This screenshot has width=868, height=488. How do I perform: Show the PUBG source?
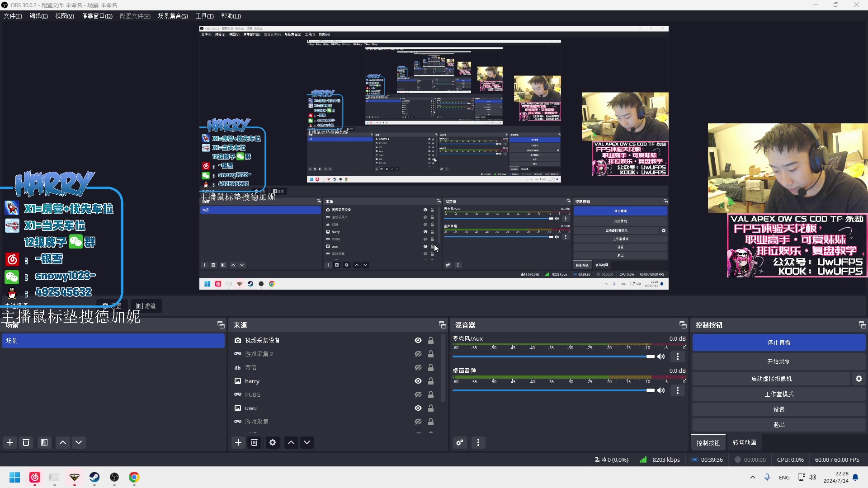coord(418,394)
